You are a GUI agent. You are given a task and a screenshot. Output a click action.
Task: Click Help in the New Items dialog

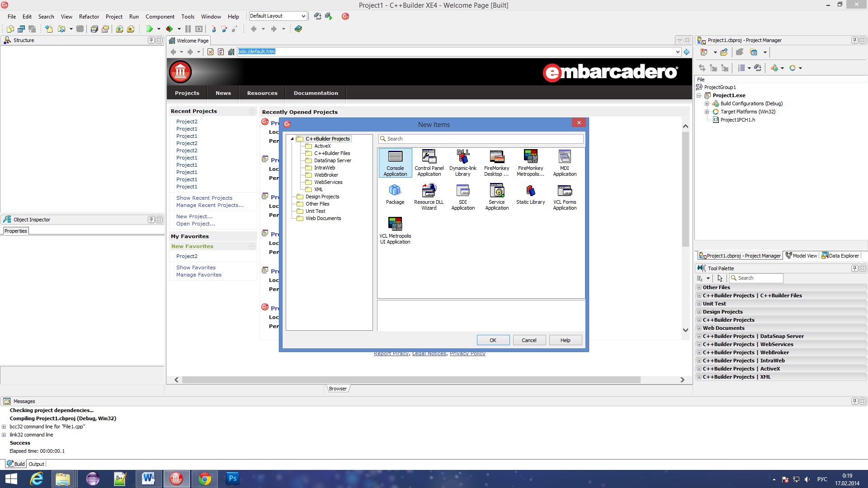pos(566,340)
